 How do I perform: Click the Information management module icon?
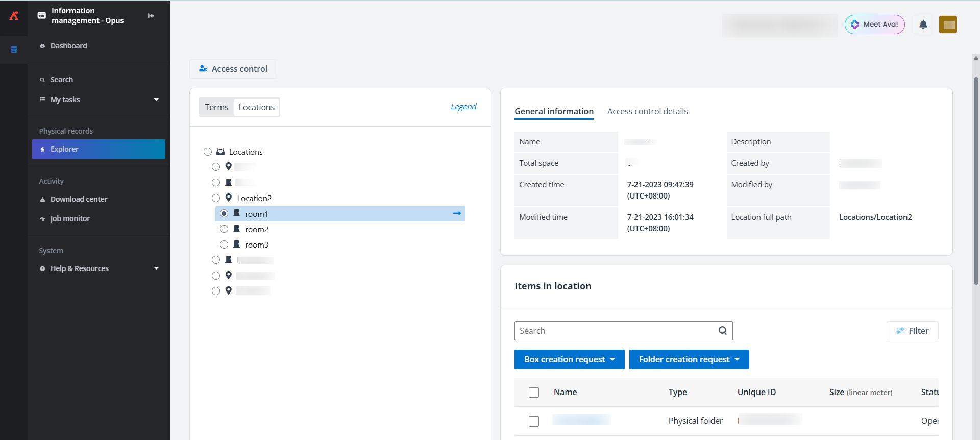click(x=42, y=15)
